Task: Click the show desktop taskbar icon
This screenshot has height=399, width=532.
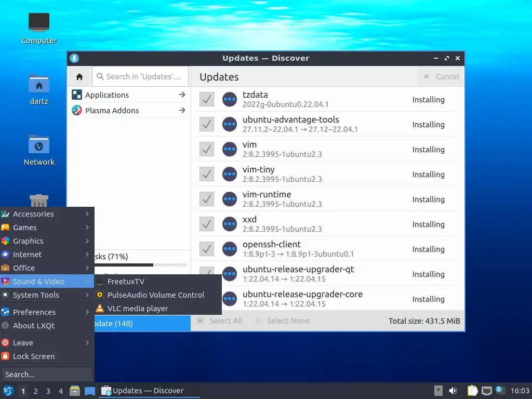Action: [90, 391]
